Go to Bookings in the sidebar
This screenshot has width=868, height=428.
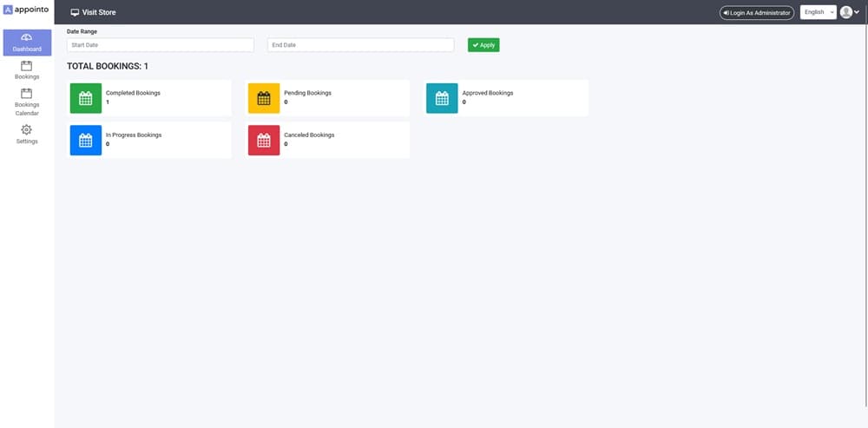[x=27, y=70]
